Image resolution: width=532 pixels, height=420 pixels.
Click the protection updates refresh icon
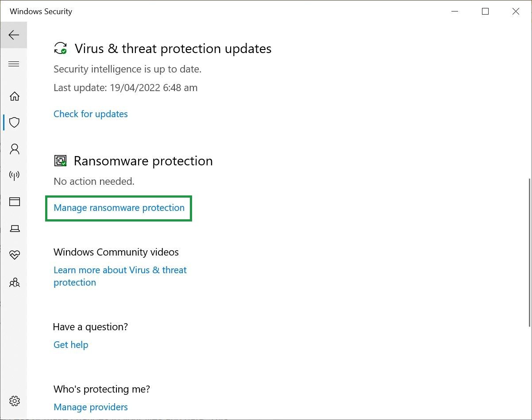[60, 49]
